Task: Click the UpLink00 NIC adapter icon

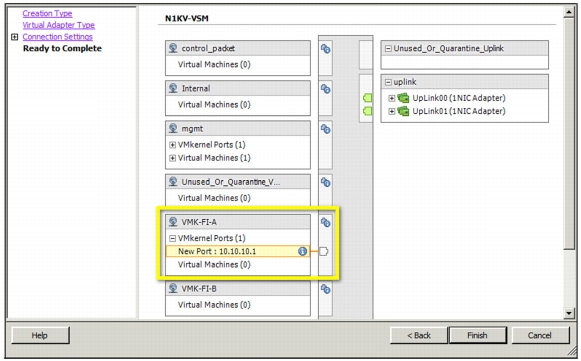Action: pyautogui.click(x=403, y=98)
